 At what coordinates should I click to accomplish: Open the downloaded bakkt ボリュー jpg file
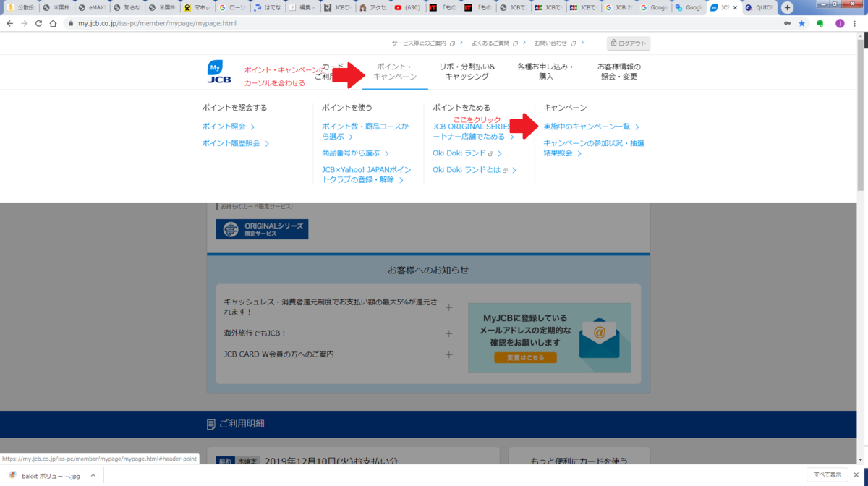coord(45,476)
